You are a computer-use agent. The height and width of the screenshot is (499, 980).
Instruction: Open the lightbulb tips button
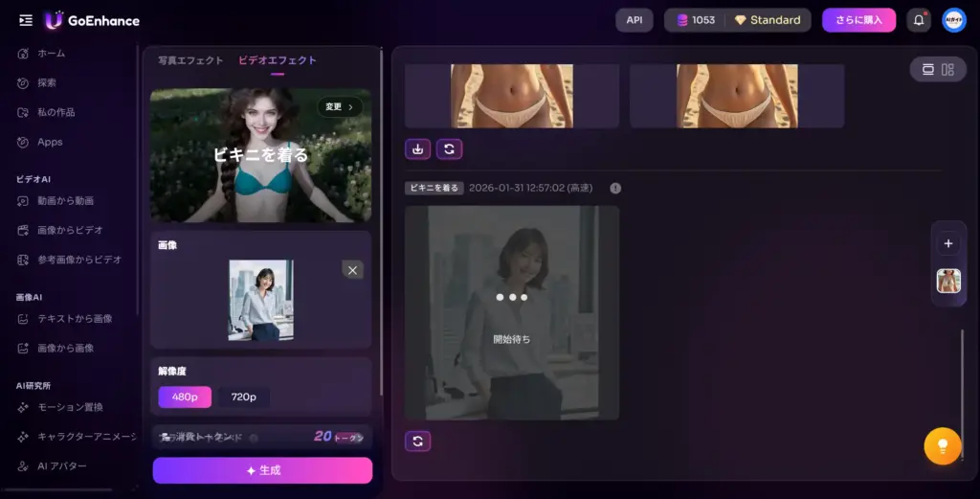943,446
